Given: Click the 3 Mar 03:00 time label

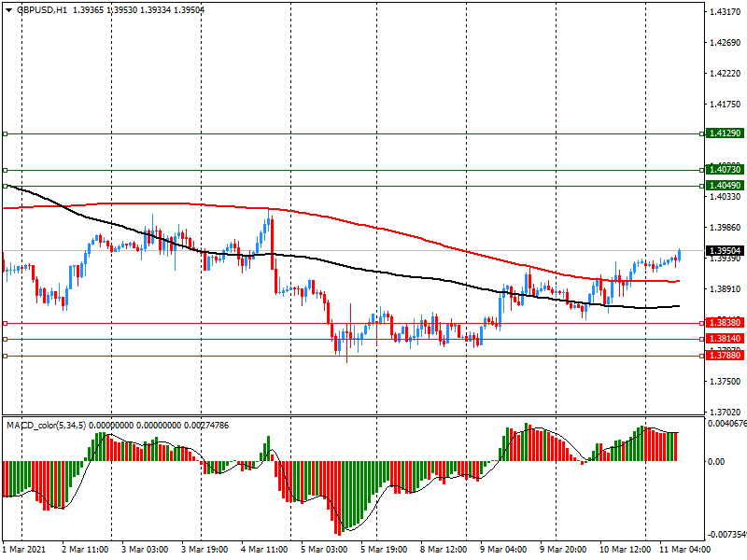Looking at the screenshot, I should point(145,549).
